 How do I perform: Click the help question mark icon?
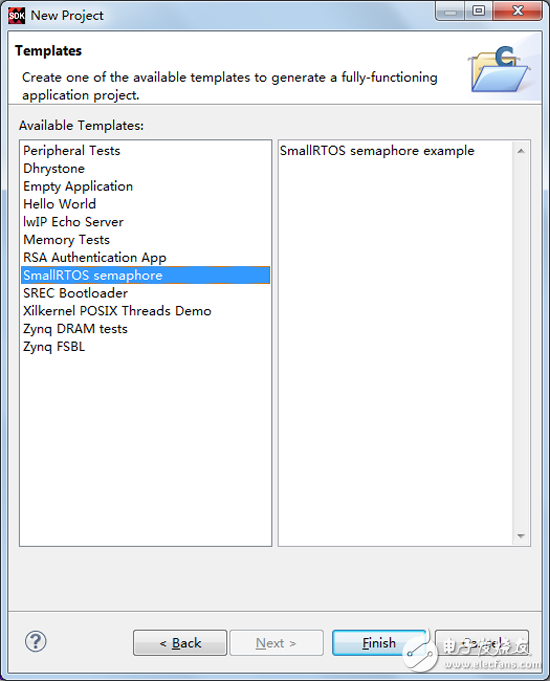(x=36, y=641)
